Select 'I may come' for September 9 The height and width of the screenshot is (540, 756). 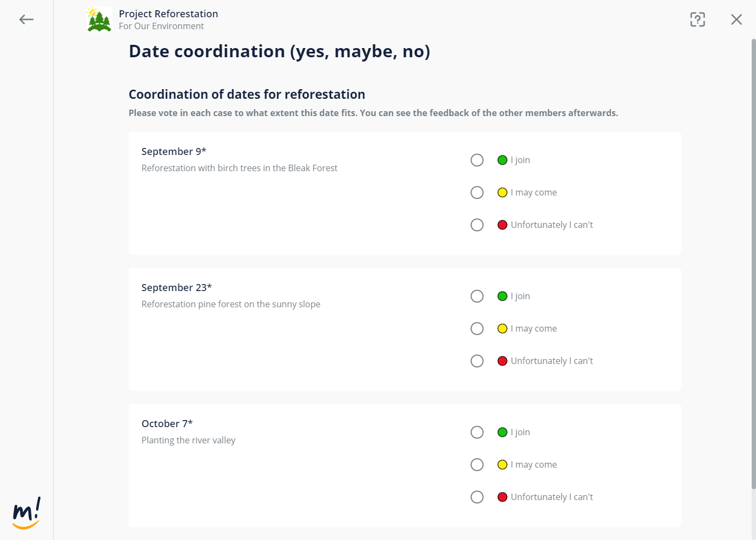coord(477,193)
